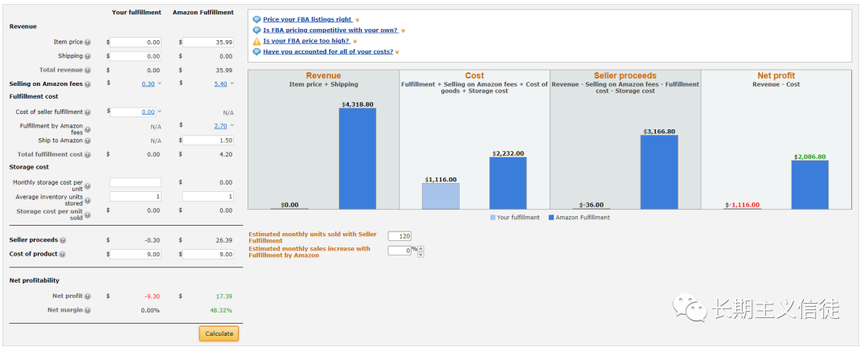
Task: Click Amazon Fulfillment Average inventory units stored field
Action: tap(208, 197)
